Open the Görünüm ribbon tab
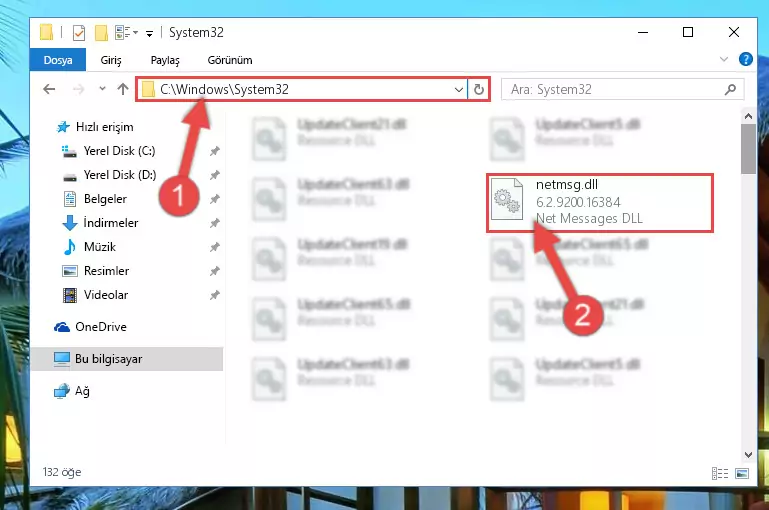769x510 pixels. [230, 60]
